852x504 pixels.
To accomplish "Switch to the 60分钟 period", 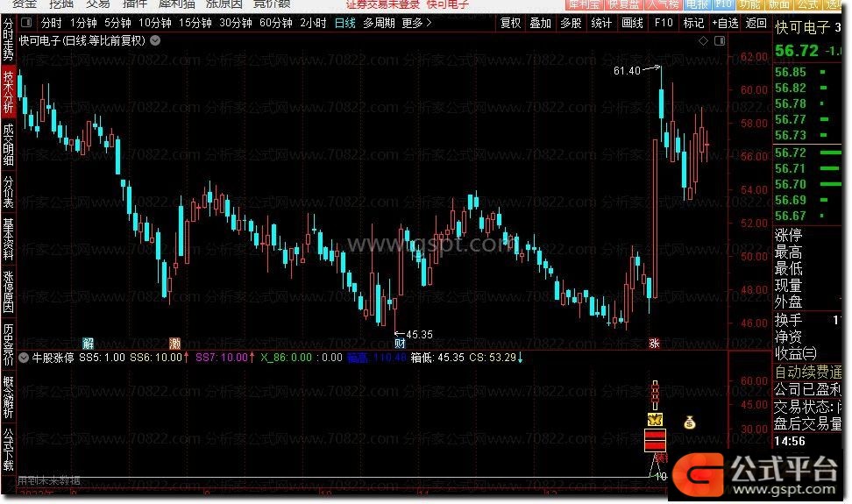I will 276,23.
